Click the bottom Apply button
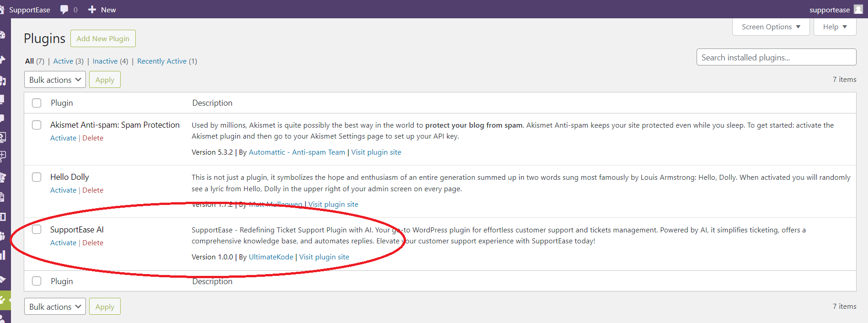Viewport: 868px width, 323px height. [105, 307]
